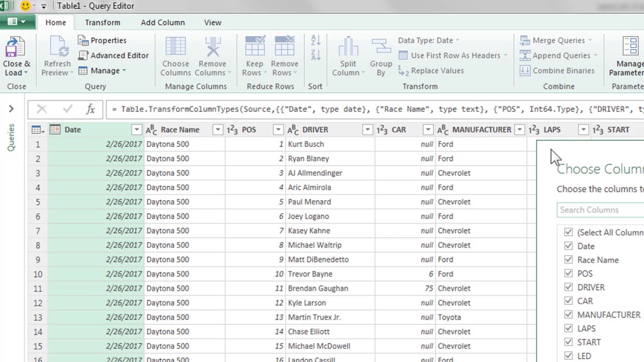Viewport: 644px width, 362px height.
Task: Uncheck the LED column checkbox
Action: click(569, 355)
